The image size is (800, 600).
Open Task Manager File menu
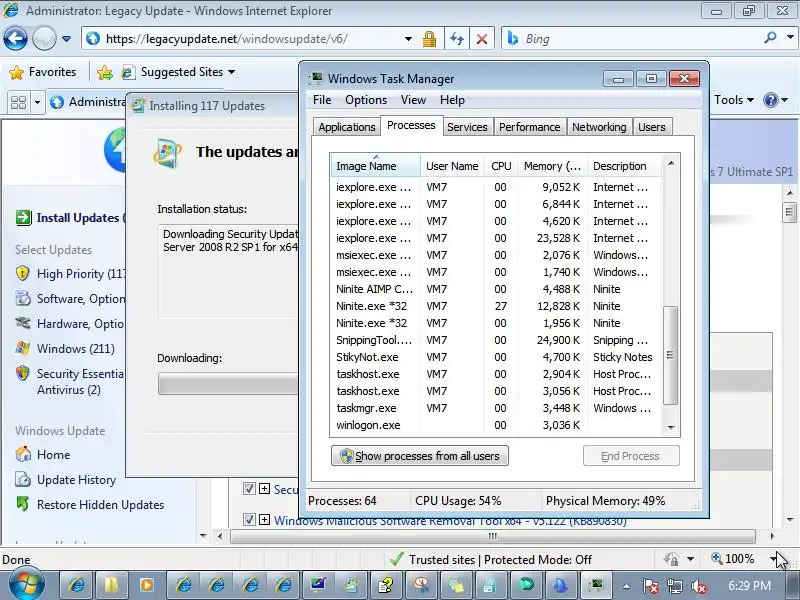point(322,100)
